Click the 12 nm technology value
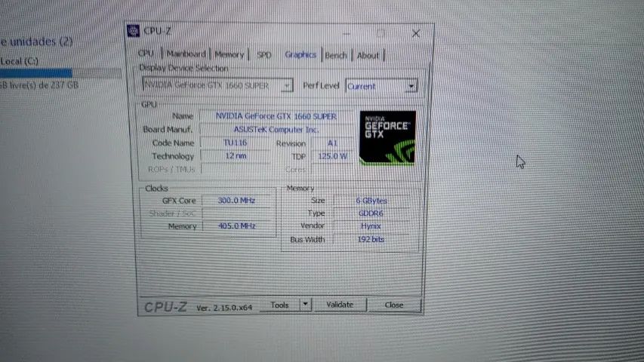Screen dimensions: 644x362 [x=236, y=155]
